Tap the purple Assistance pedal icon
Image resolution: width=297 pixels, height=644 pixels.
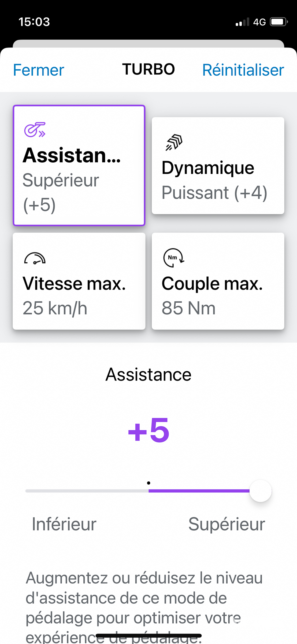click(35, 130)
